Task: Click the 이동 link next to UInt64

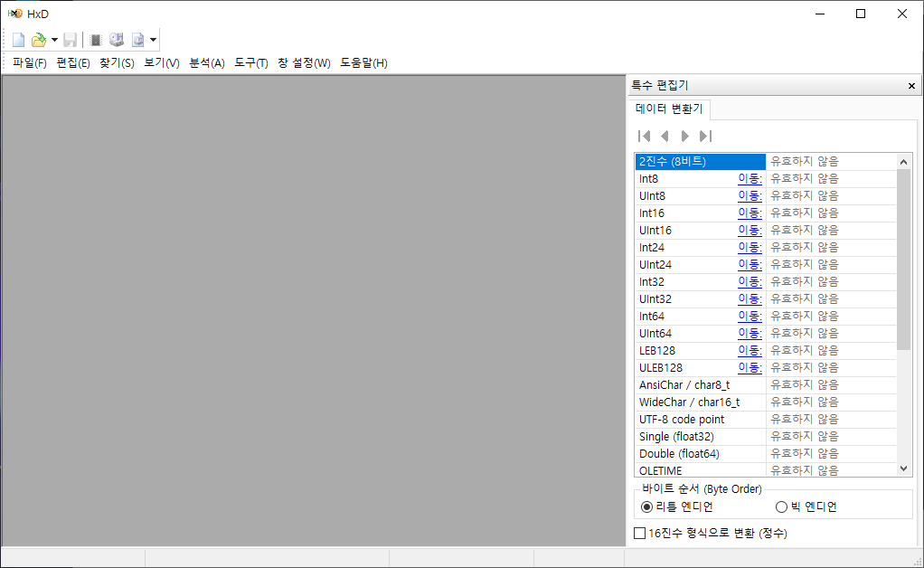Action: tap(750, 334)
